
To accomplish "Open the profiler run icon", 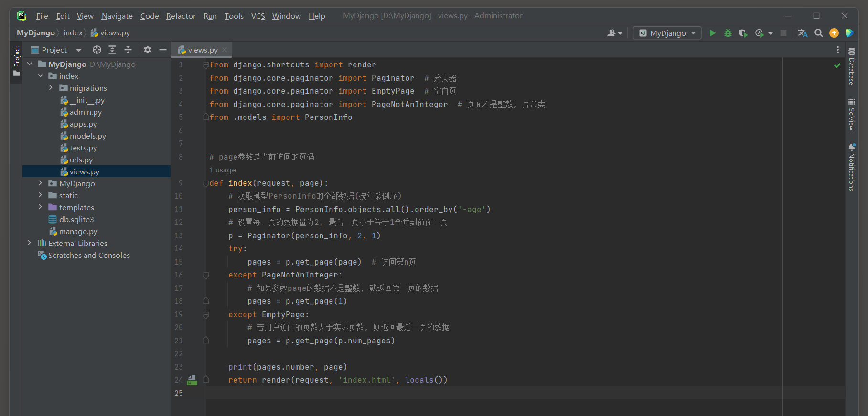I will pos(759,33).
